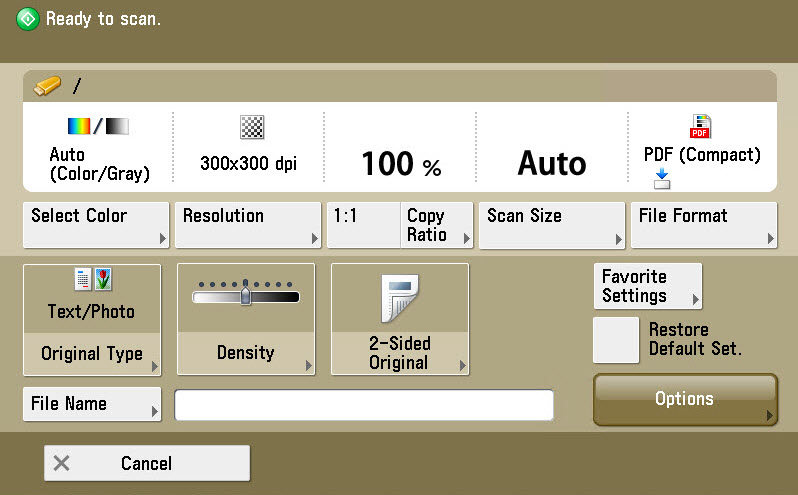
Task: Click the PDF file format icon
Action: pos(701,126)
